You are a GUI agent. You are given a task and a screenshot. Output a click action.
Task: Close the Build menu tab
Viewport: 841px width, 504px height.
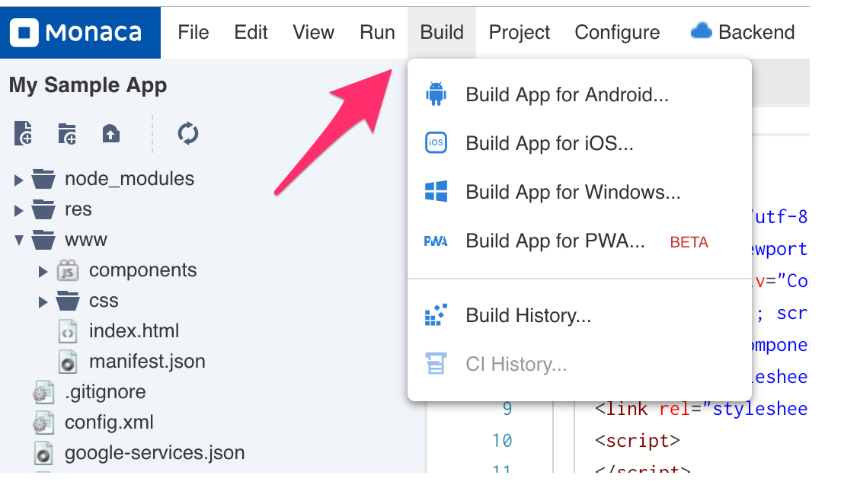(x=441, y=33)
